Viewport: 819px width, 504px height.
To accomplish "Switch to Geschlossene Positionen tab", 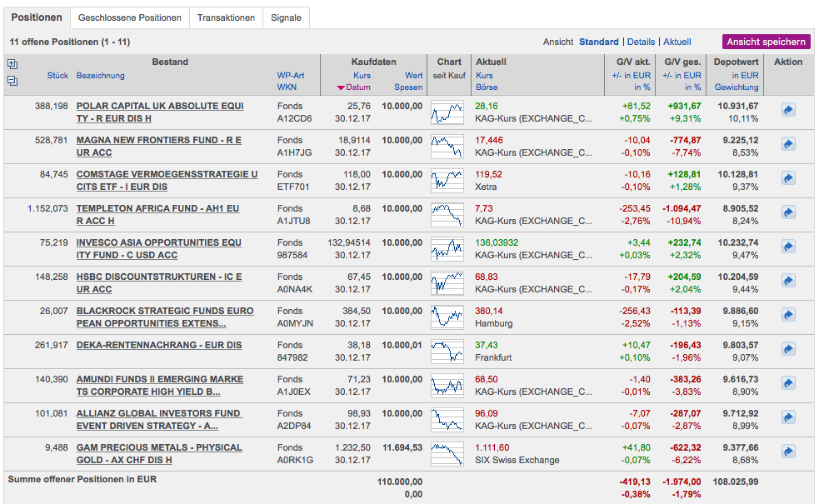I will 129,17.
